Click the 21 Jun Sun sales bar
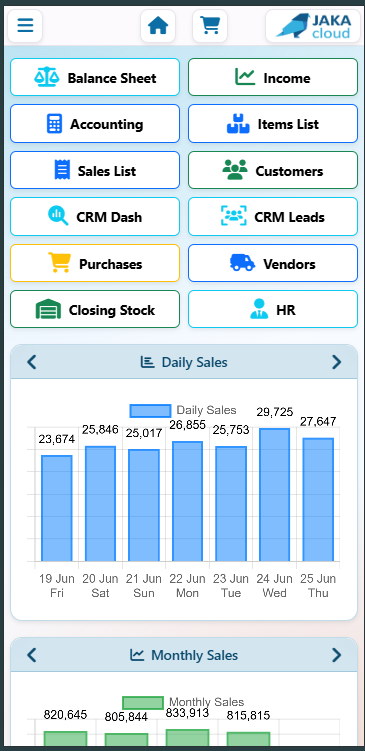365x751 pixels. (x=144, y=505)
